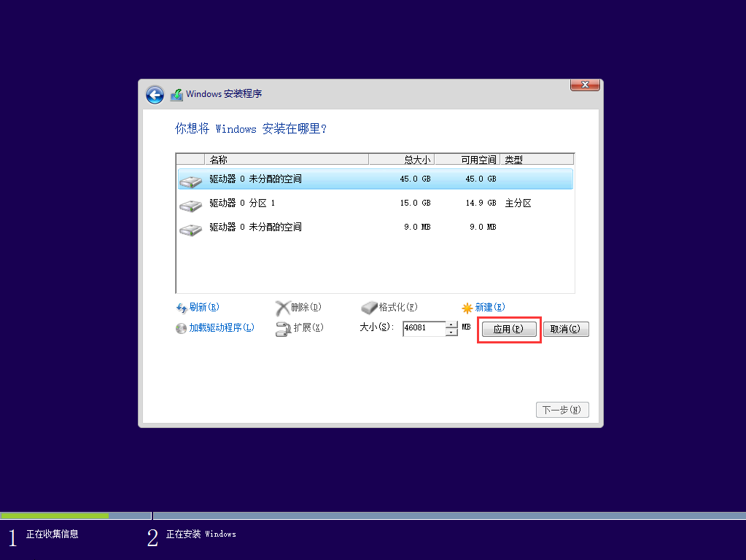Click the 主分区 type cell
This screenshot has height=560, width=746.
[x=518, y=203]
